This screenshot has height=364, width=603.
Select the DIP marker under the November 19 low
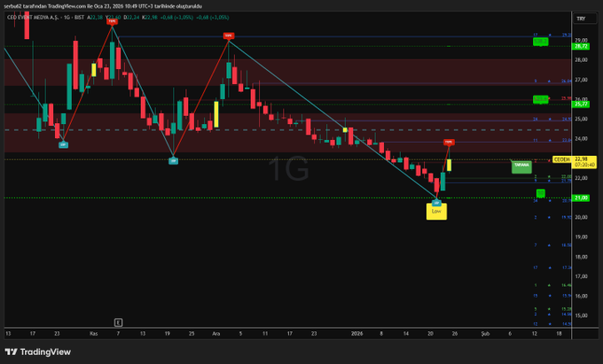click(x=174, y=161)
